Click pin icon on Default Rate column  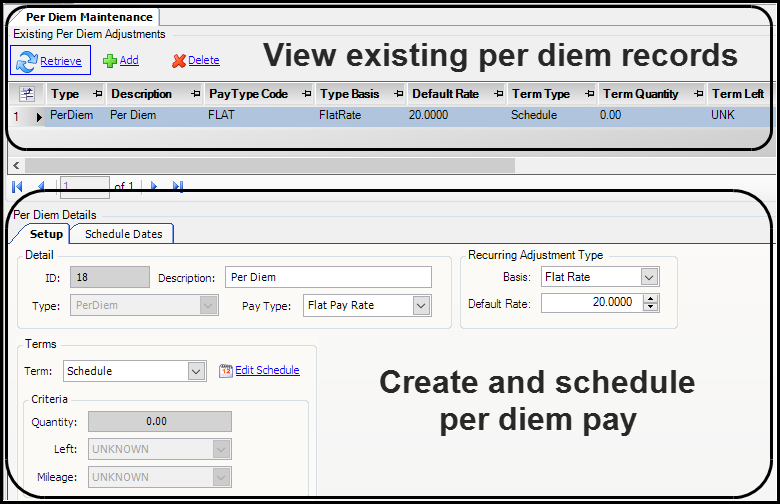click(499, 94)
